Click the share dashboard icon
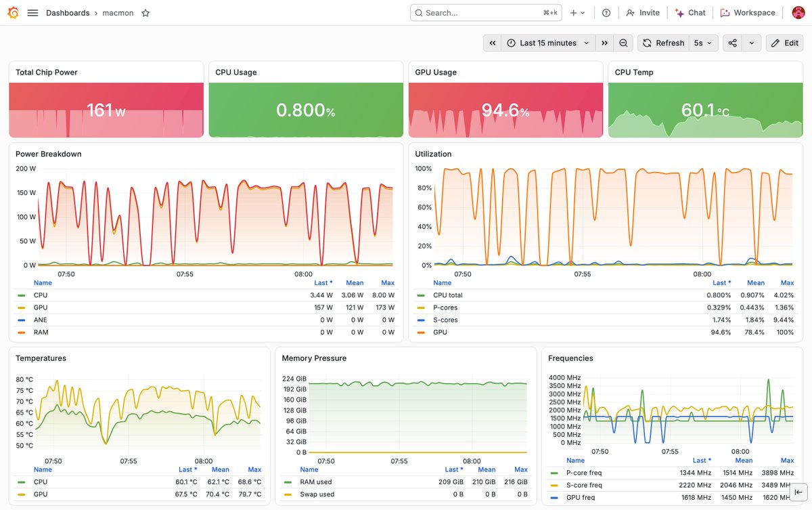This screenshot has width=812, height=510. [733, 43]
